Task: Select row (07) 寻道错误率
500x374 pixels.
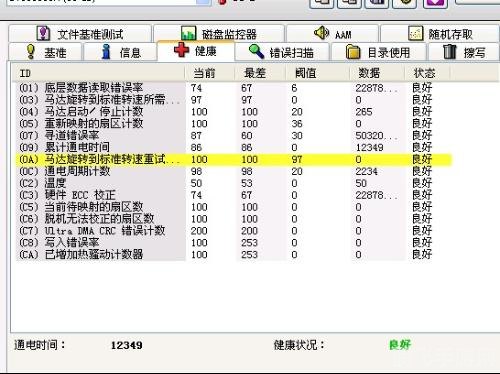Action: (233, 136)
